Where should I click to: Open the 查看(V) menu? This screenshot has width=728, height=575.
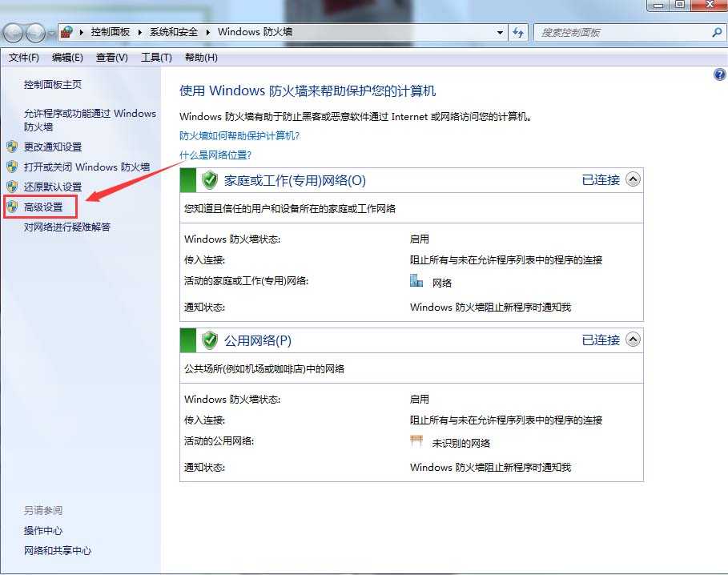tap(111, 57)
